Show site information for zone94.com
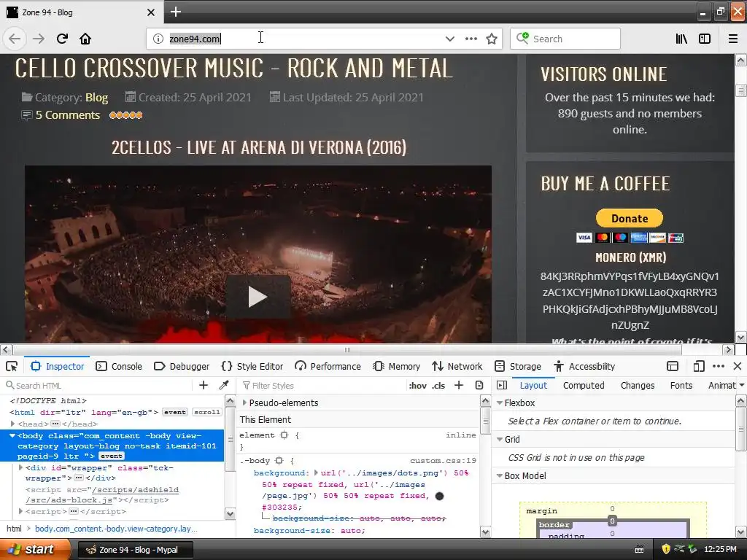 click(x=158, y=39)
